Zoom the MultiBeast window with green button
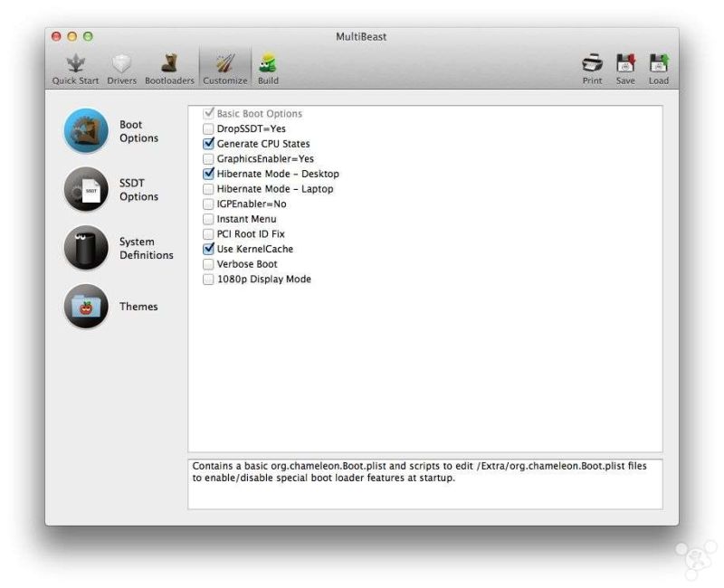This screenshot has width=724, height=588. click(x=88, y=36)
